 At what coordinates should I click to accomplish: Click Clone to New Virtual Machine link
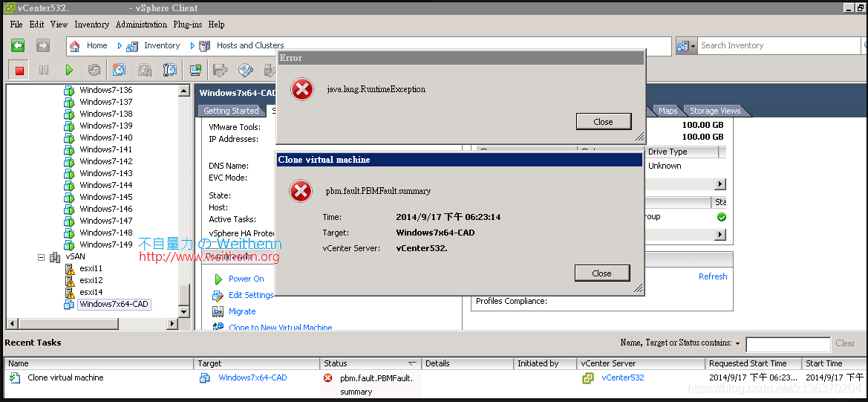pyautogui.click(x=280, y=327)
